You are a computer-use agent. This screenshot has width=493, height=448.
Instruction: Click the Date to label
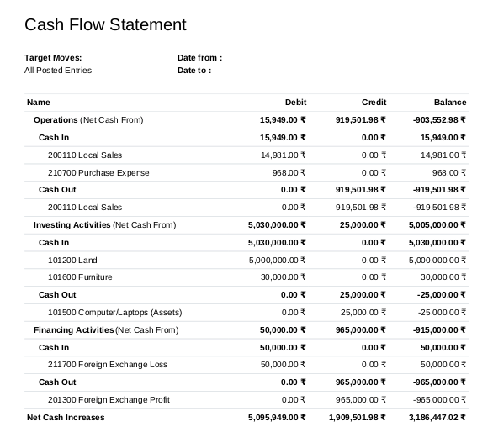[x=194, y=71]
